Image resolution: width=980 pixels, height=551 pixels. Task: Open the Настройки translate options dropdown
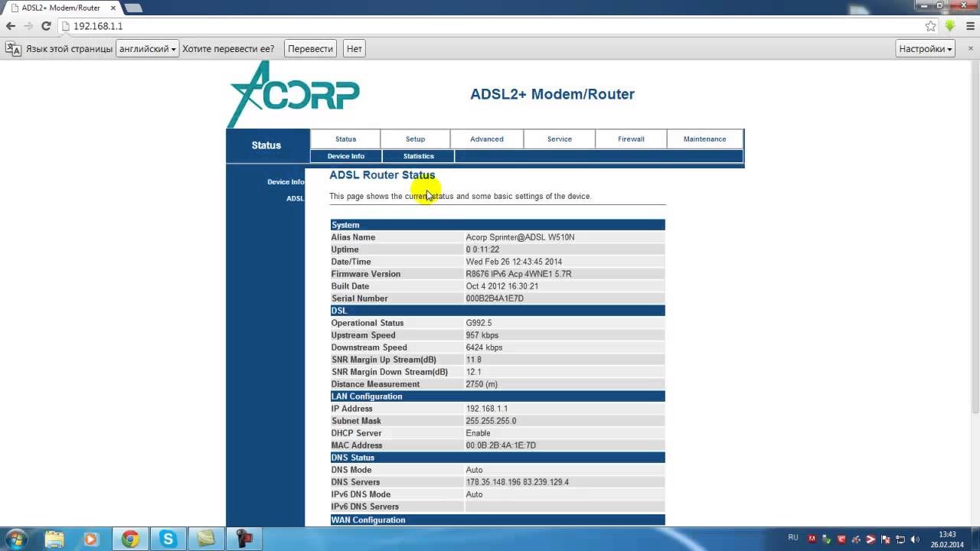pyautogui.click(x=926, y=48)
